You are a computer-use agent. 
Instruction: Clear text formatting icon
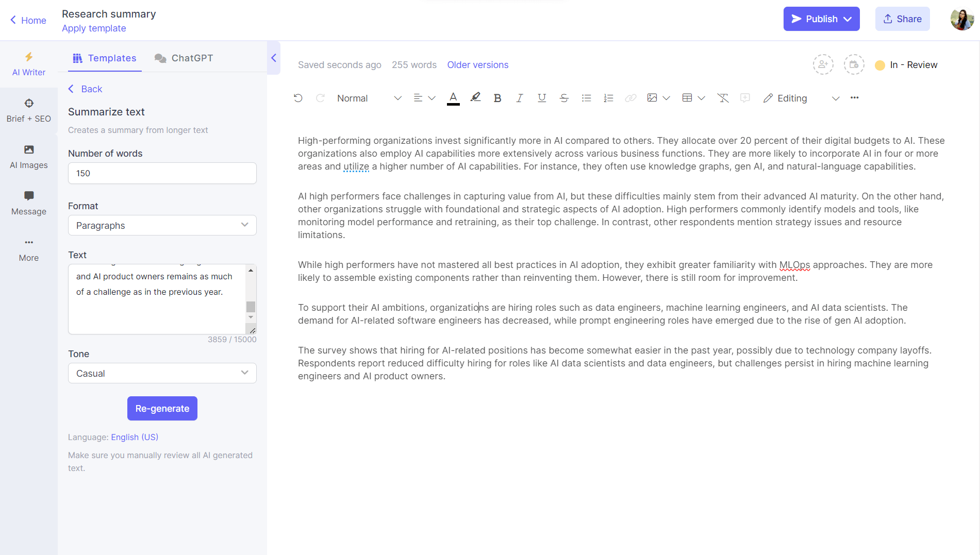point(723,98)
